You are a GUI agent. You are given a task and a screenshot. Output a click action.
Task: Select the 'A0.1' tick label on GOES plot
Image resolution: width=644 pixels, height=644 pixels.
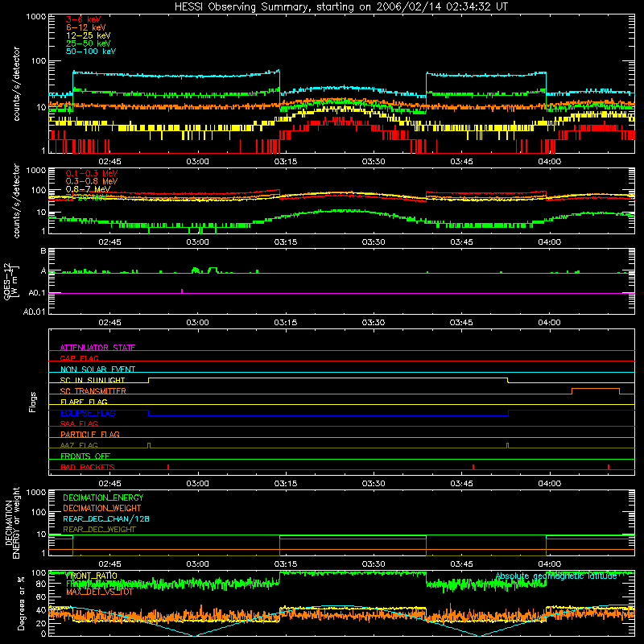[x=36, y=293]
